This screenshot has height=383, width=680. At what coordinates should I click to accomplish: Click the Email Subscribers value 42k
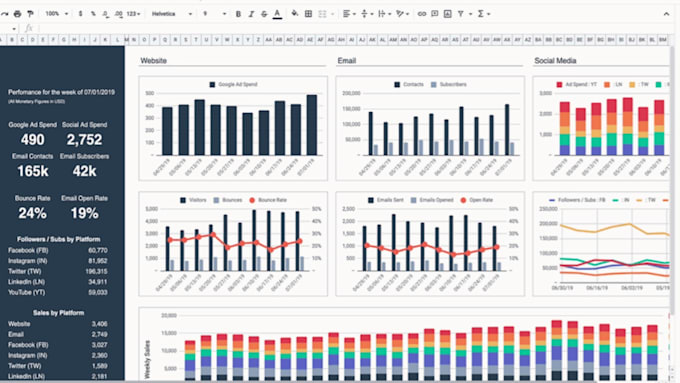pos(85,171)
